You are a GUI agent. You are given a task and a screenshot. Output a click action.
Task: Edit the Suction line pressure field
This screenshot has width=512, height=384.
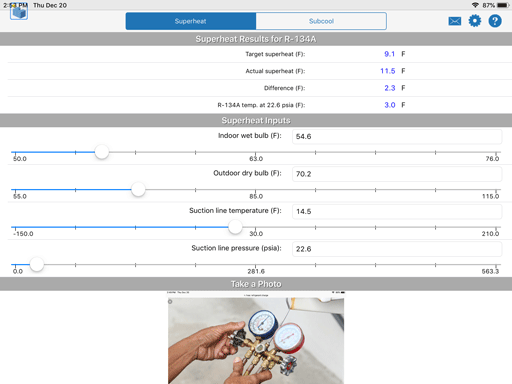point(397,249)
